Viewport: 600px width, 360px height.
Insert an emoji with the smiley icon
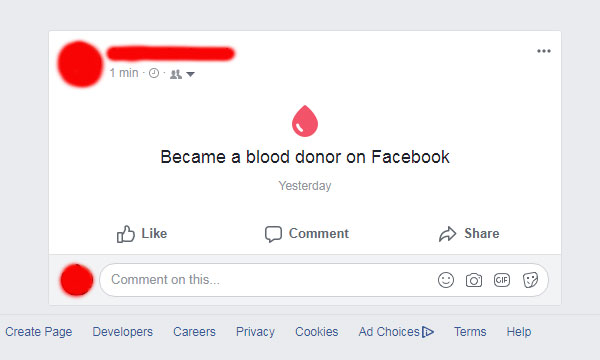click(x=446, y=280)
